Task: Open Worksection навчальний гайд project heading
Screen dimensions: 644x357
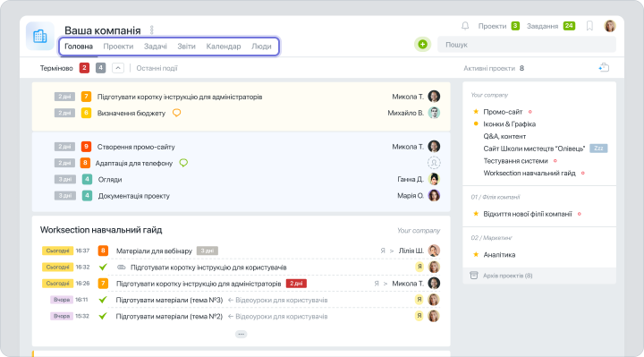Action: coord(101,230)
